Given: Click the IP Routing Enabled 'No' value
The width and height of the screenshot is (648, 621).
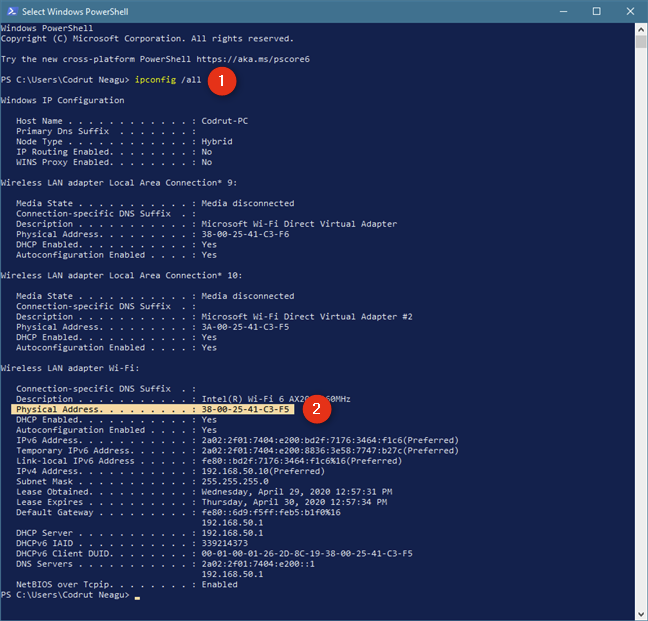Looking at the screenshot, I should (206, 152).
